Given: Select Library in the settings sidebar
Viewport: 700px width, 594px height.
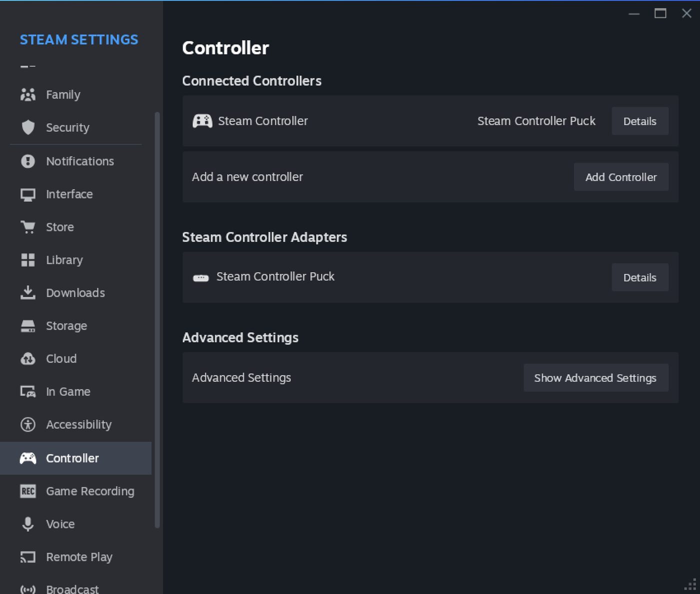Looking at the screenshot, I should [x=75, y=260].
